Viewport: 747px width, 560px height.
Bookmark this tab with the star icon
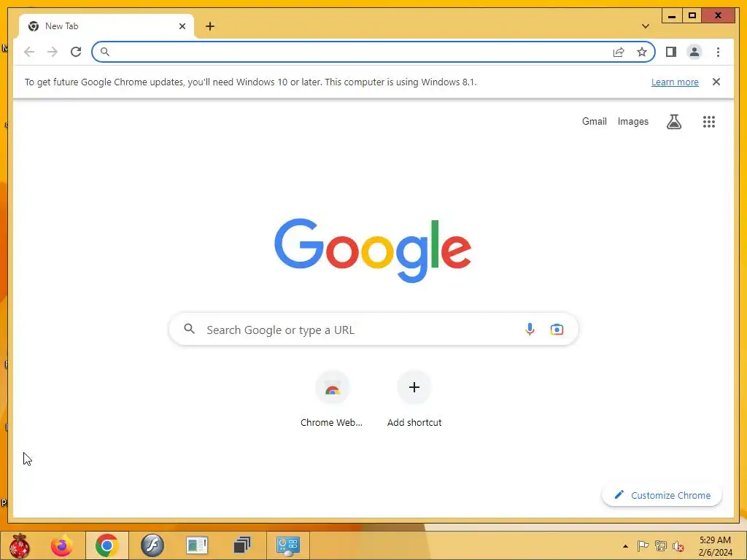tap(642, 52)
